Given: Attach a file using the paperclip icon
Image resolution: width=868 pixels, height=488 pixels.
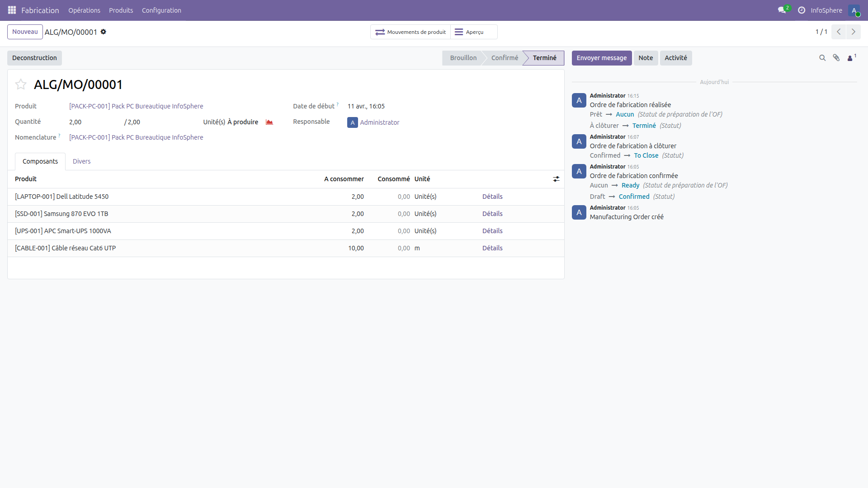Looking at the screenshot, I should coord(836,58).
